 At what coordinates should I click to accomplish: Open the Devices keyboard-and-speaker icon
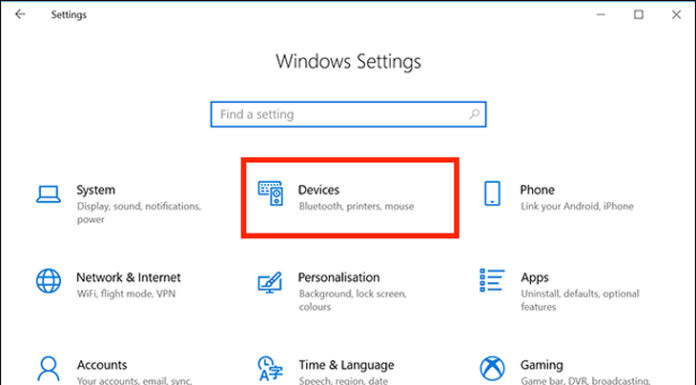tap(270, 194)
